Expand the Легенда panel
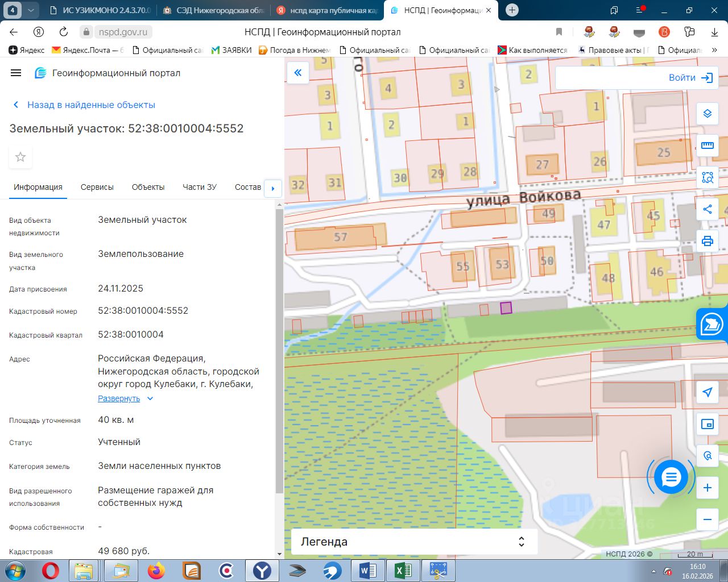Viewport: 728px width, 582px height. [414, 542]
